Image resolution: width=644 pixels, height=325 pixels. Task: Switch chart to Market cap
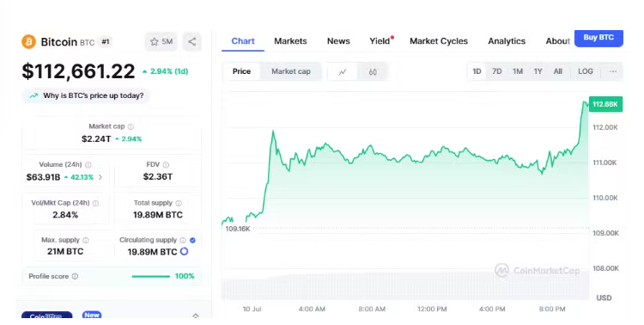[x=291, y=71]
